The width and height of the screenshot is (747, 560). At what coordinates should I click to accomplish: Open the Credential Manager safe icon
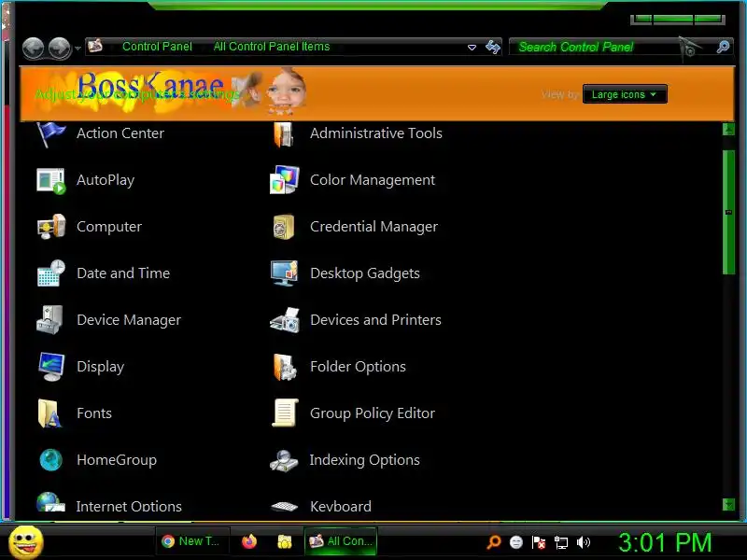coord(284,227)
